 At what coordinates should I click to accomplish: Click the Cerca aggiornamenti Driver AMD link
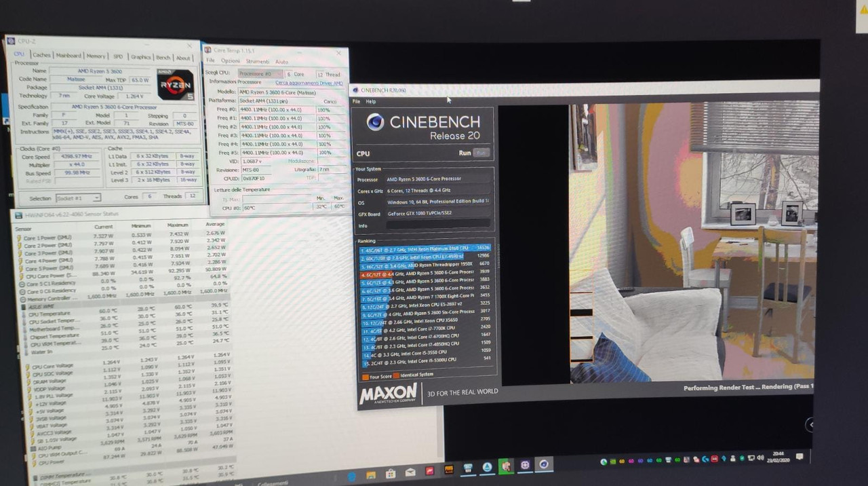(309, 83)
